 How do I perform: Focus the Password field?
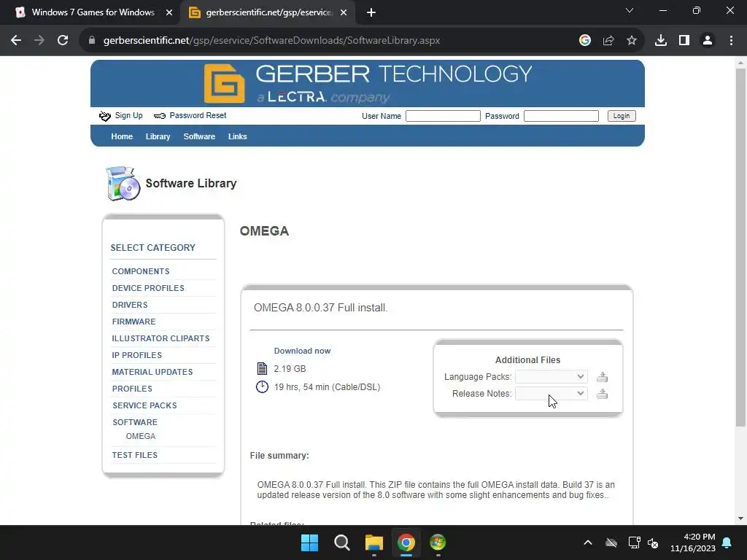pyautogui.click(x=561, y=116)
